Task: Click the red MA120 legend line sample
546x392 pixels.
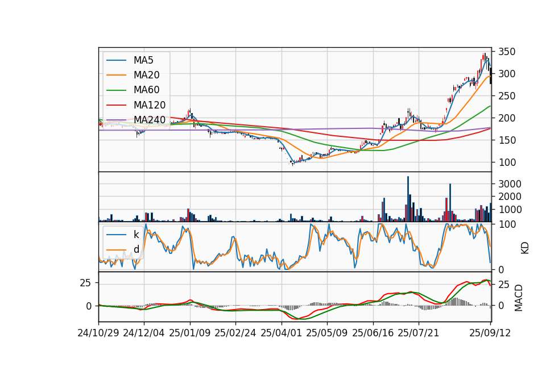Action: [x=116, y=105]
